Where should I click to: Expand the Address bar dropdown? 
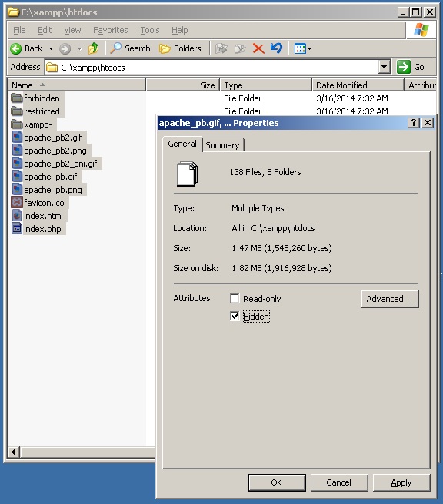(x=384, y=67)
